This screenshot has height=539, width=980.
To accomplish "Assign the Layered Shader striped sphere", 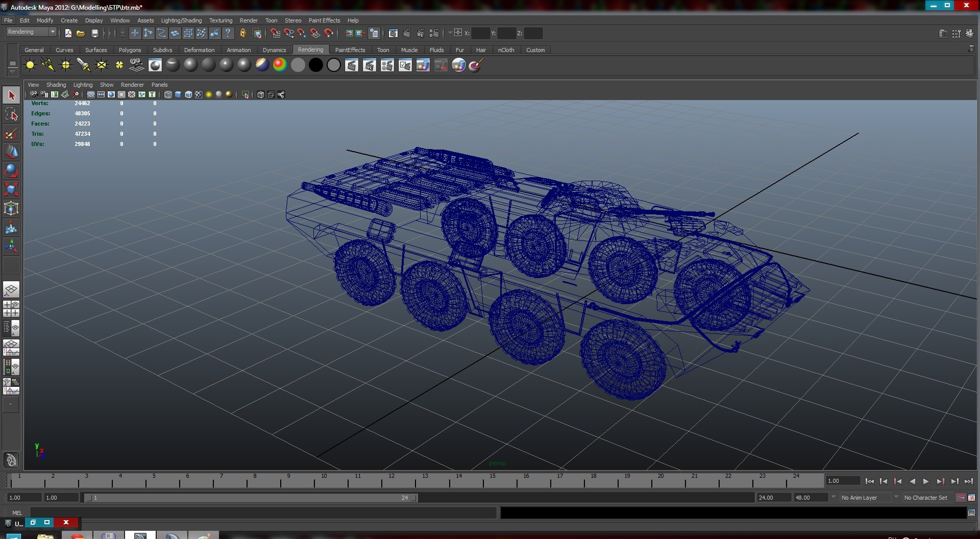I will (262, 65).
